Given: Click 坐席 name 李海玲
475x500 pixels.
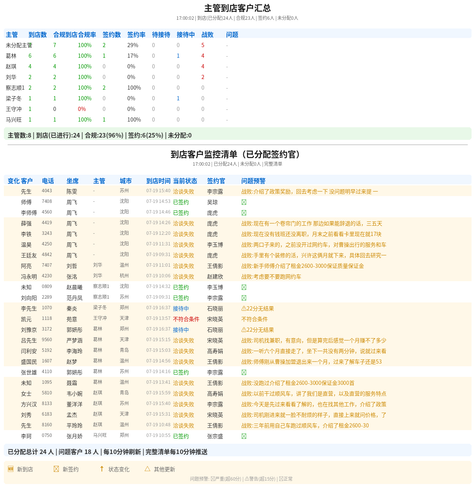Looking at the screenshot, I should point(74,351).
